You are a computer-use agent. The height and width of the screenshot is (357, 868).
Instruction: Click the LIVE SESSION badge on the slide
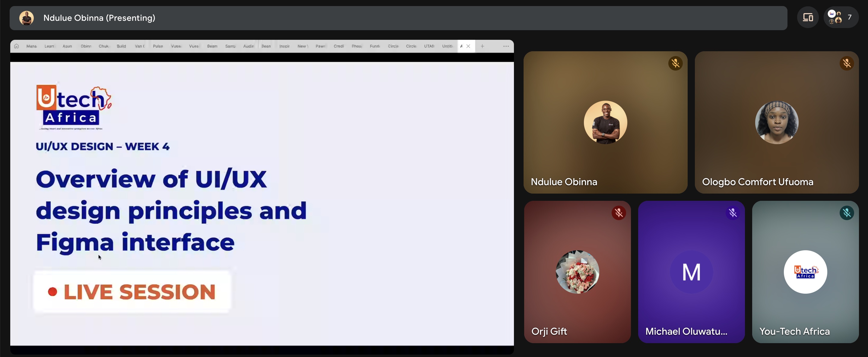pyautogui.click(x=132, y=292)
